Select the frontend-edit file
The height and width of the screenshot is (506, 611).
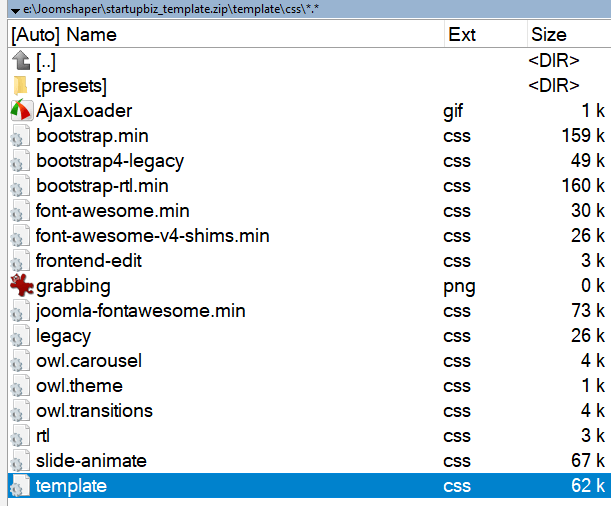click(89, 261)
